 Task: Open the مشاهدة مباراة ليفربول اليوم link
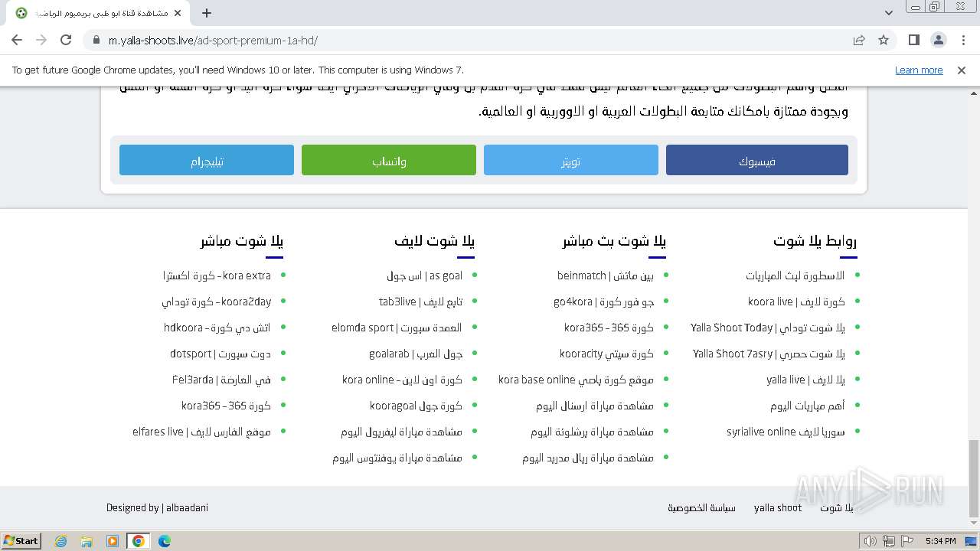[401, 432]
